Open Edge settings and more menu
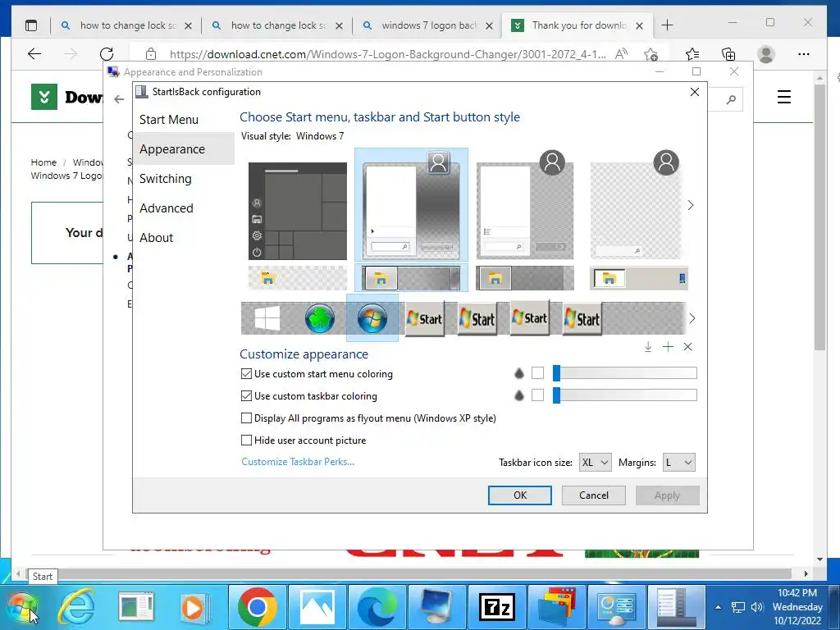 click(x=804, y=54)
